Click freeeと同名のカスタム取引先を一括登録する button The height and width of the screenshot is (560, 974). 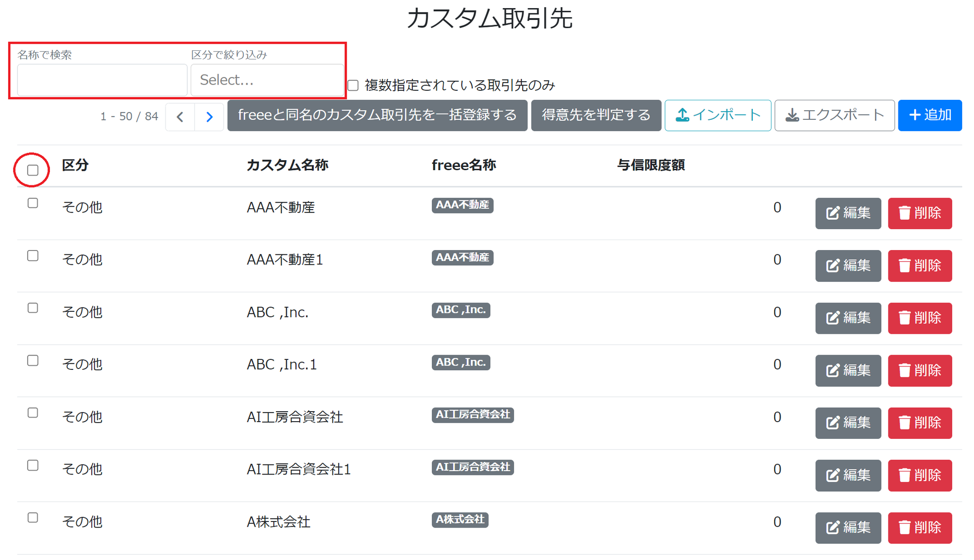(x=377, y=116)
